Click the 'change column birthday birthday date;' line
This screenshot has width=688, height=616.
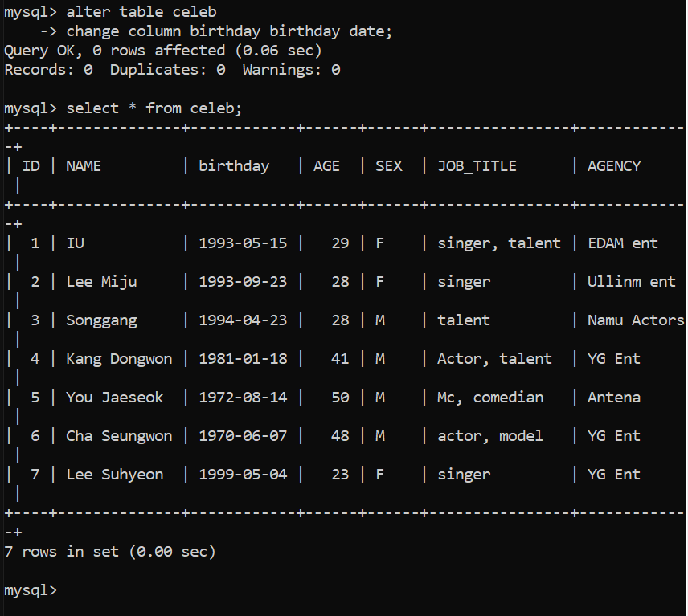[x=229, y=31]
